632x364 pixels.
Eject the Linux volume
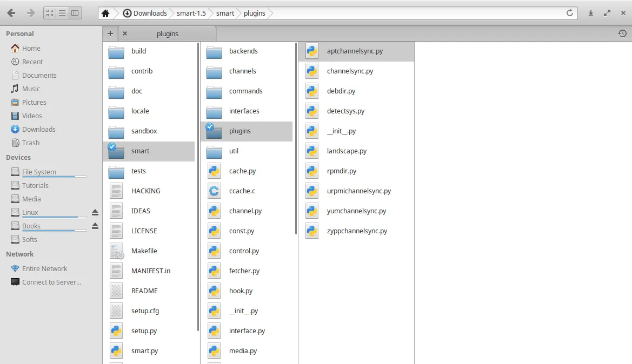(95, 212)
